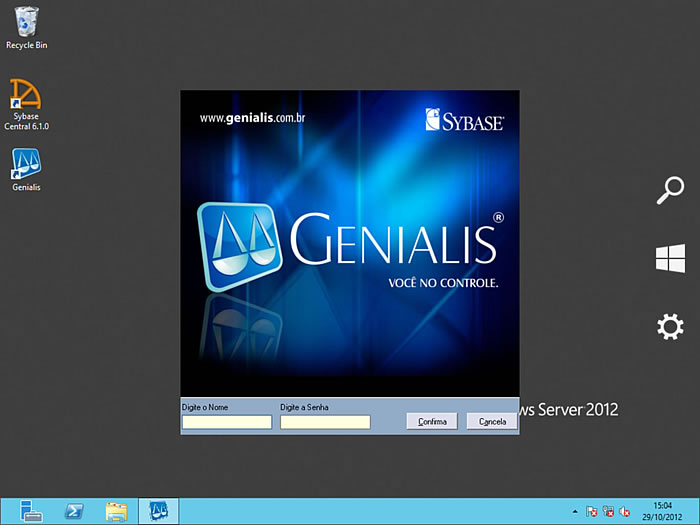Open the Action Center flag tray icon
Viewport: 700px width, 525px height.
[x=592, y=512]
